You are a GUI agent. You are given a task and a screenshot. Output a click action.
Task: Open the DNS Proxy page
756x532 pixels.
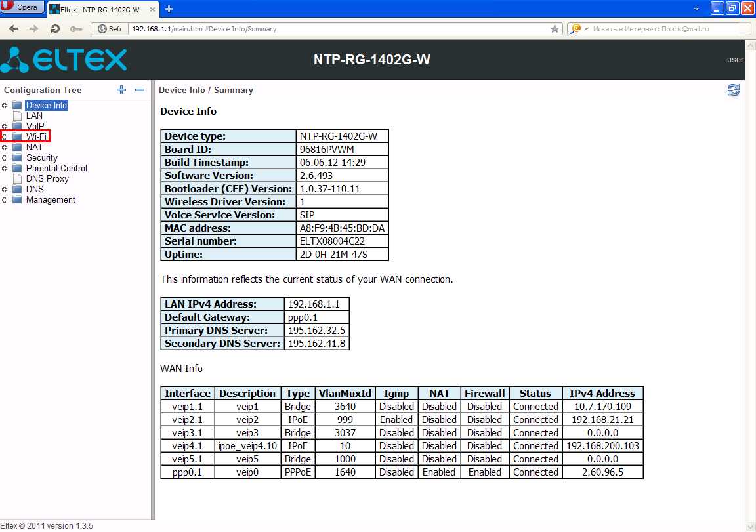tap(47, 178)
